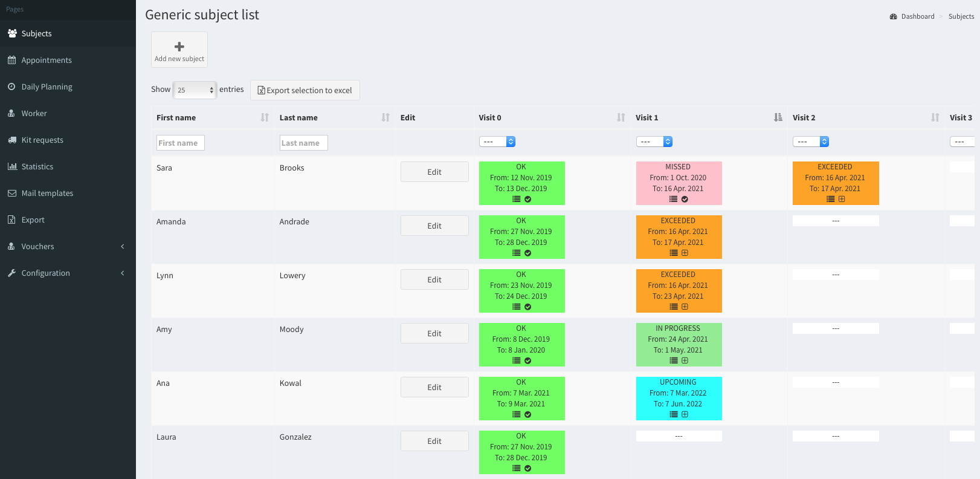Viewport: 980px width, 479px height.
Task: Click plus icon to add new subject
Action: pos(179,47)
